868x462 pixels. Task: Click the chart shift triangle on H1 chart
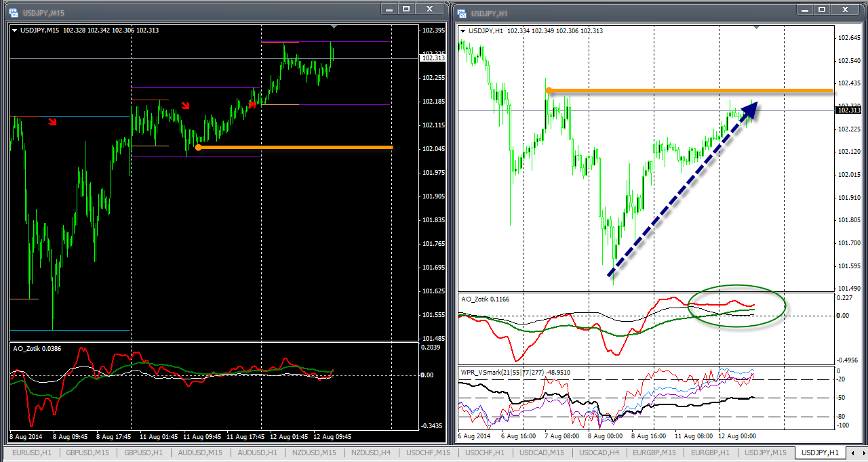click(757, 27)
